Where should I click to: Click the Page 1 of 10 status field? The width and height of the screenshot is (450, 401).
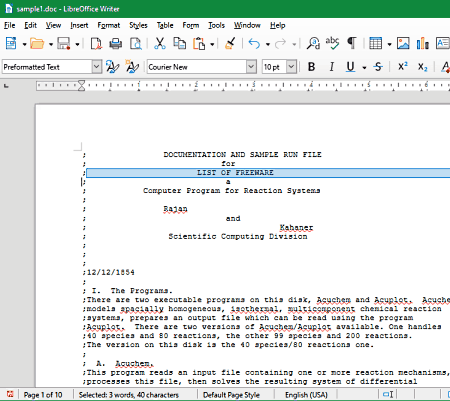coord(43,395)
